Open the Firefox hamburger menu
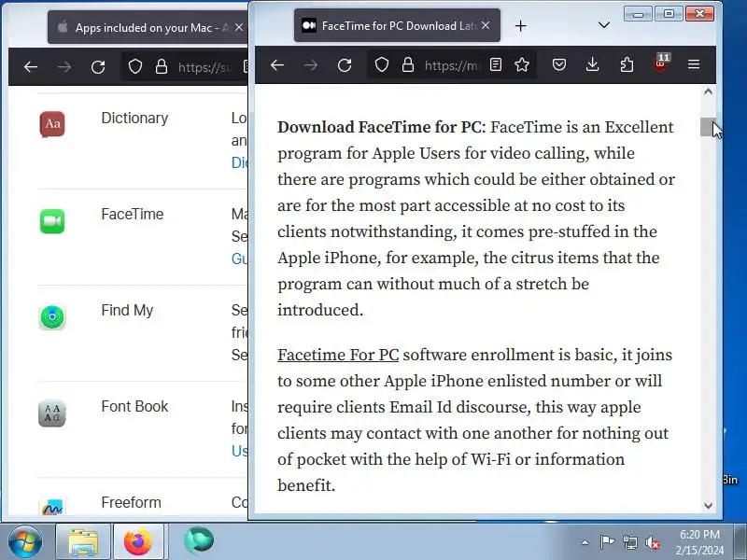747x560 pixels. (694, 64)
